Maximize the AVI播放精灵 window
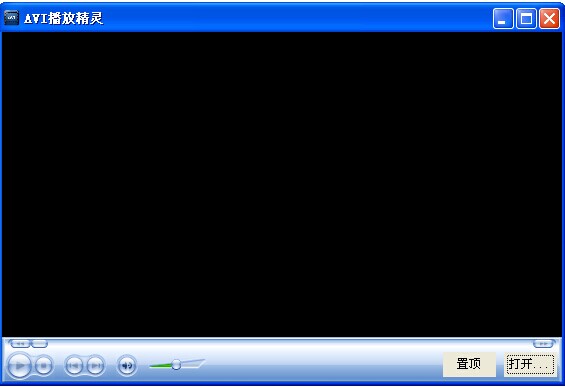The height and width of the screenshot is (388, 565). point(526,18)
